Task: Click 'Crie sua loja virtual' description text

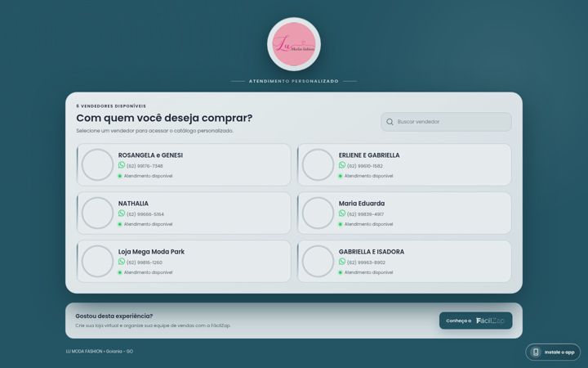Action: point(153,325)
